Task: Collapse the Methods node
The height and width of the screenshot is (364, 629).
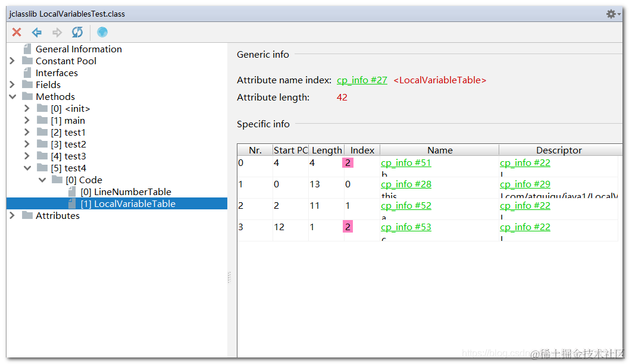Action: [12, 96]
